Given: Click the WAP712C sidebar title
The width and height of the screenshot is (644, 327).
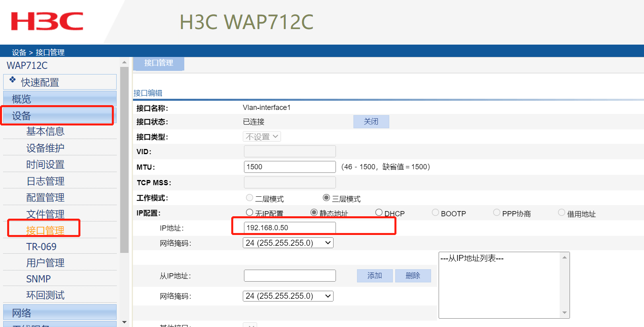Looking at the screenshot, I should (27, 65).
